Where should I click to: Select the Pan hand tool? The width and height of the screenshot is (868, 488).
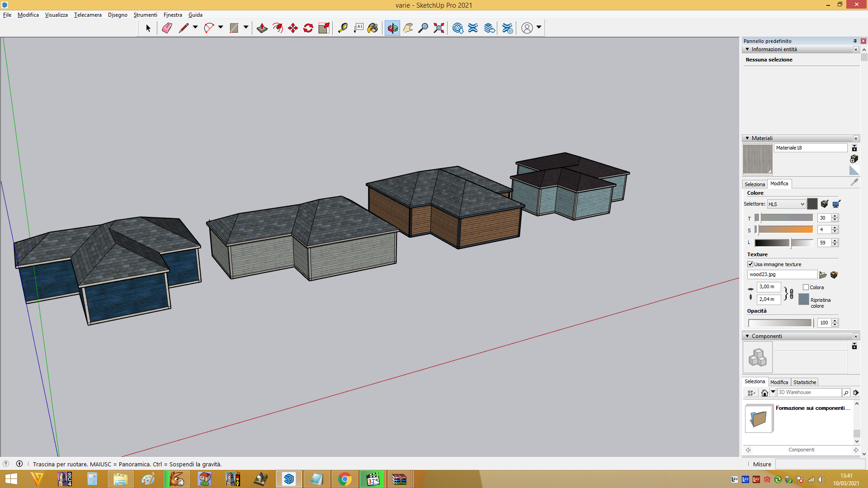click(x=408, y=28)
